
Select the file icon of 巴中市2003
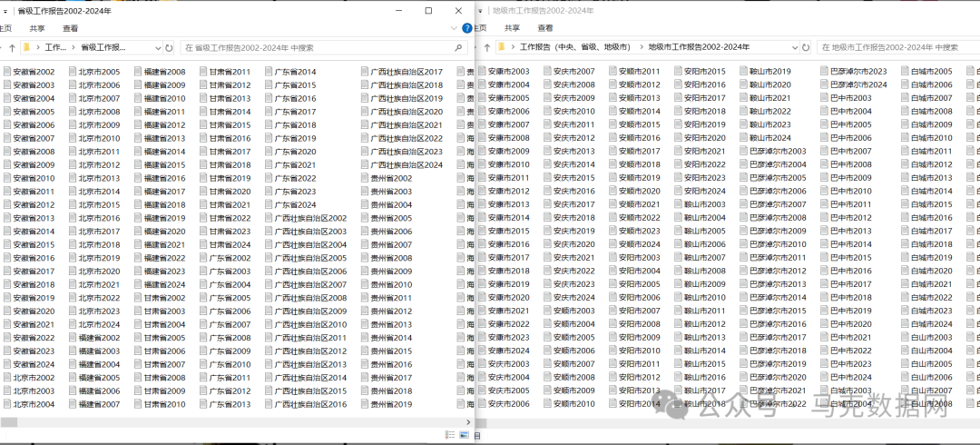pos(824,98)
